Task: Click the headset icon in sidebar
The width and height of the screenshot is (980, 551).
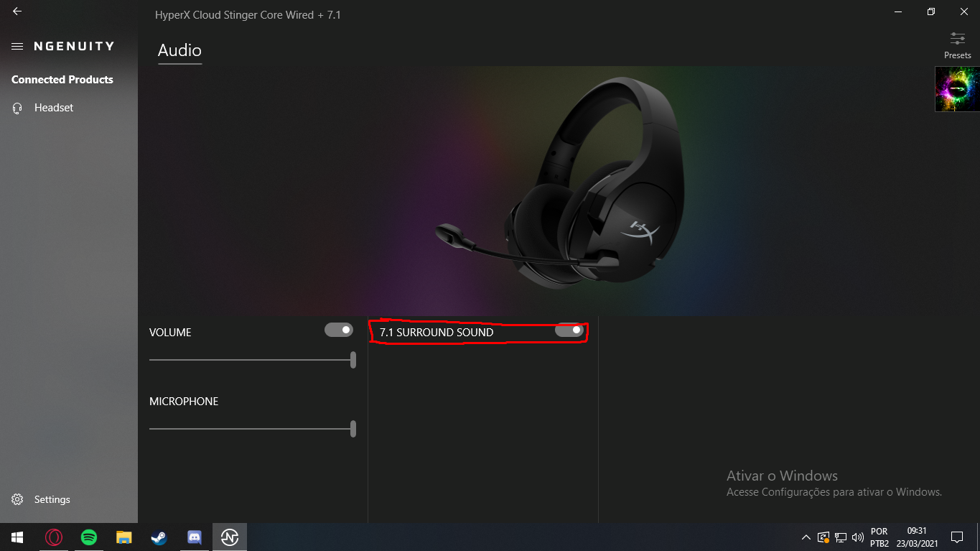Action: pos(18,108)
